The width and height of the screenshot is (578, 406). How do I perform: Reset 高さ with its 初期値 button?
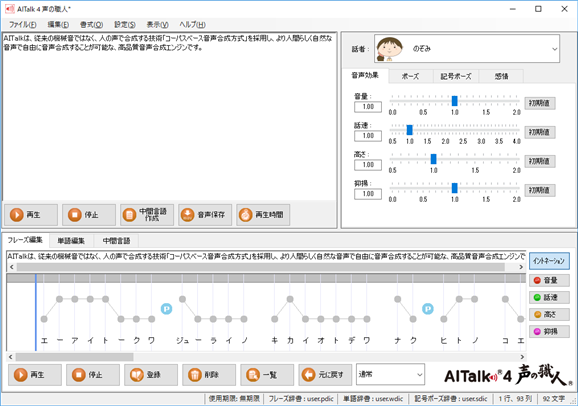coord(540,161)
